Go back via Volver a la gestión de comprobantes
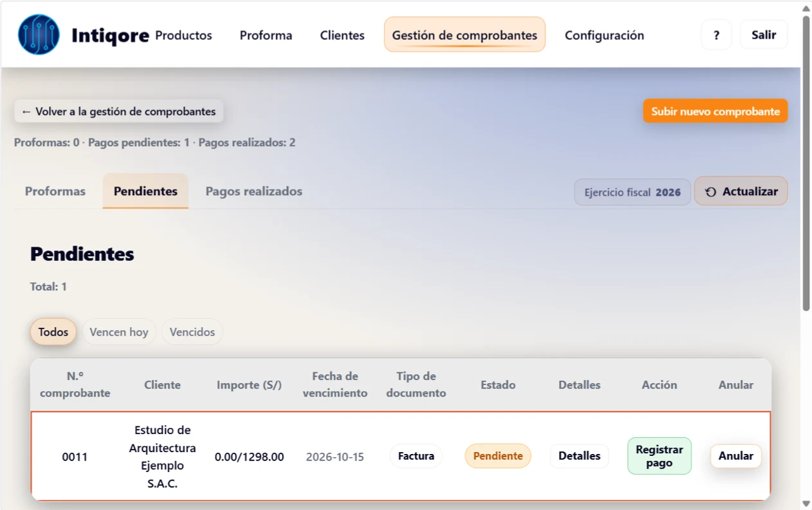812x510 pixels. pos(119,111)
